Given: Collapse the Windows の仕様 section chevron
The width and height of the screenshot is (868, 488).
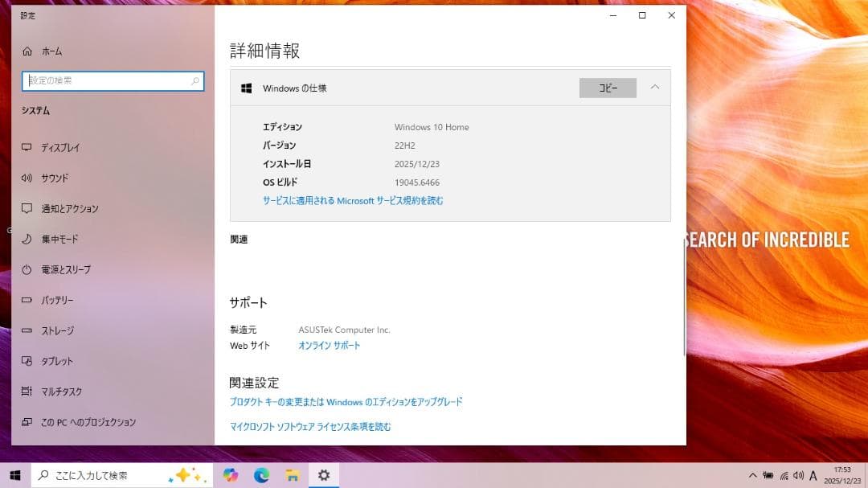Looking at the screenshot, I should pos(655,87).
